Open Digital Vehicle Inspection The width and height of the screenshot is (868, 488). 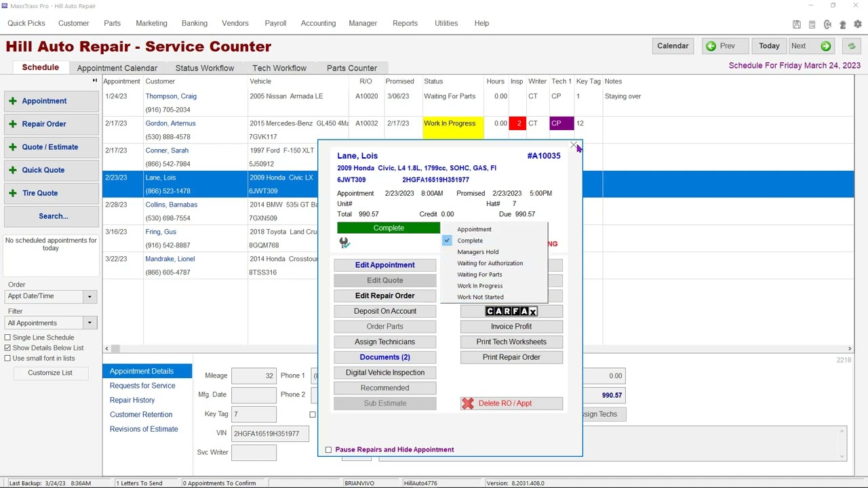tap(384, 373)
